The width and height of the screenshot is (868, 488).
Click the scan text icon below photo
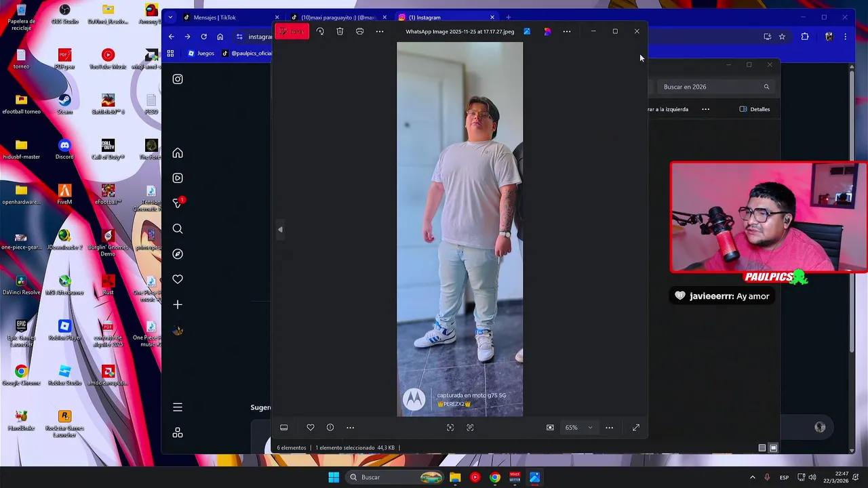pos(470,428)
